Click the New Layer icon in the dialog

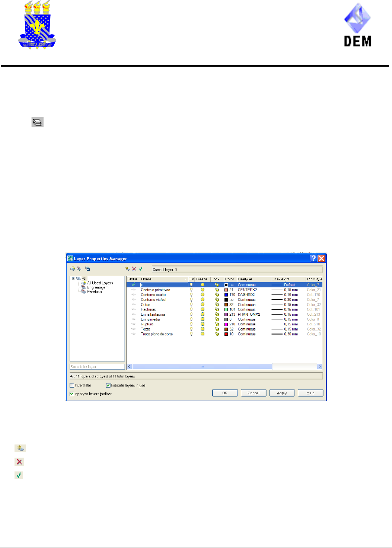(128, 268)
